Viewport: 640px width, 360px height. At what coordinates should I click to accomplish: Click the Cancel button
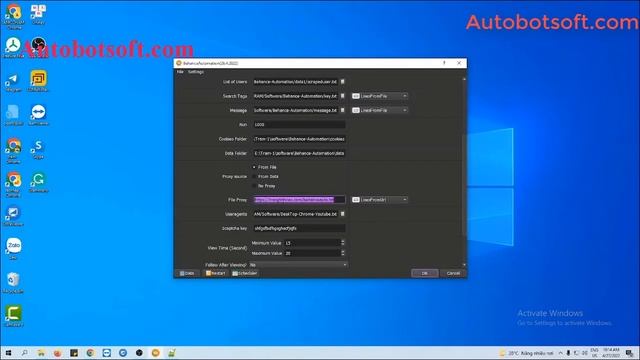453,273
